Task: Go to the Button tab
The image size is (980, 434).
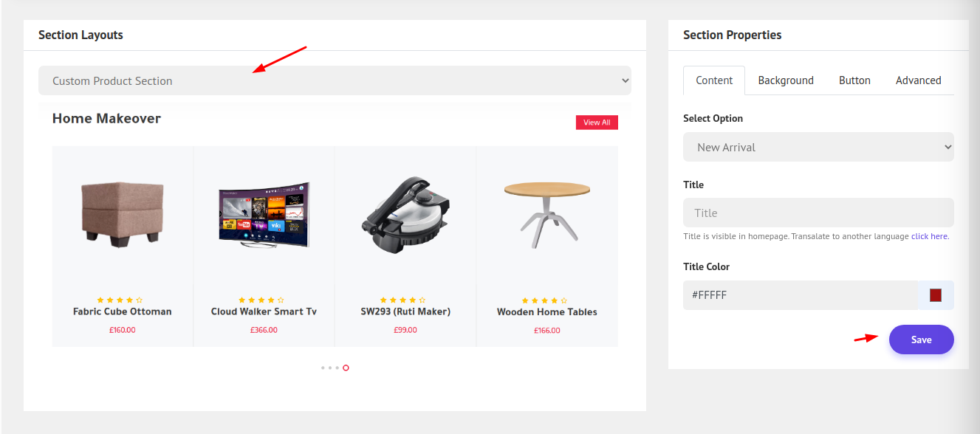Action: pos(854,80)
